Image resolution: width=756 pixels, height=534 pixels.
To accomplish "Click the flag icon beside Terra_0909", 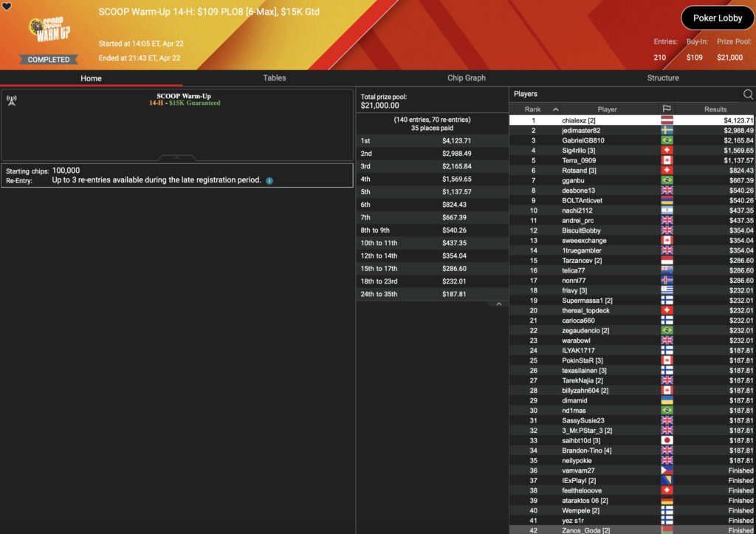I will (667, 160).
